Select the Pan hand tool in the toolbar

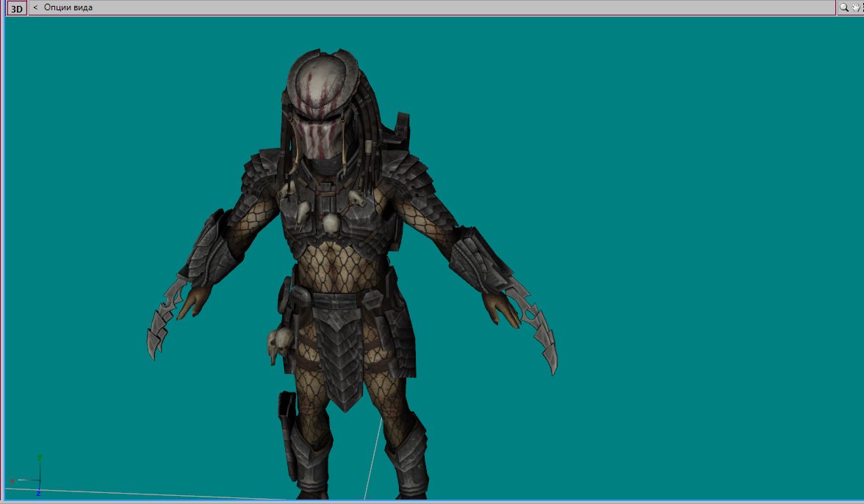(857, 7)
